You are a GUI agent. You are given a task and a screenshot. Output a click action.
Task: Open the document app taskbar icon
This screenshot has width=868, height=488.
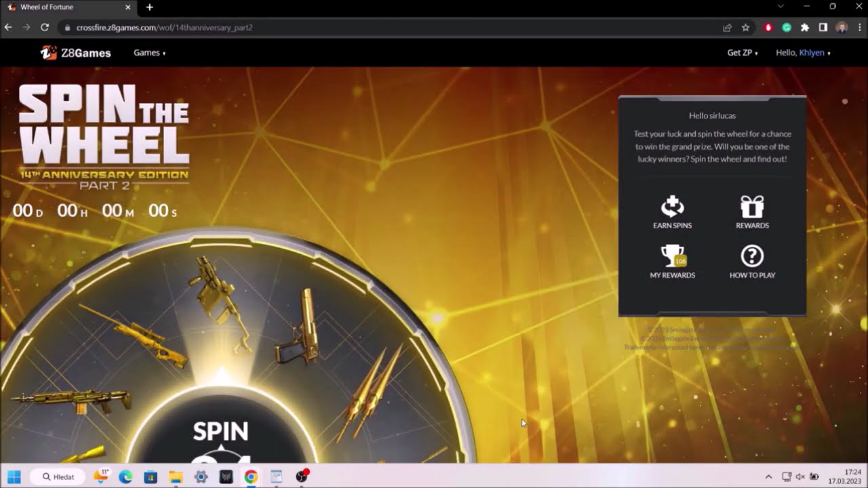coord(276,477)
